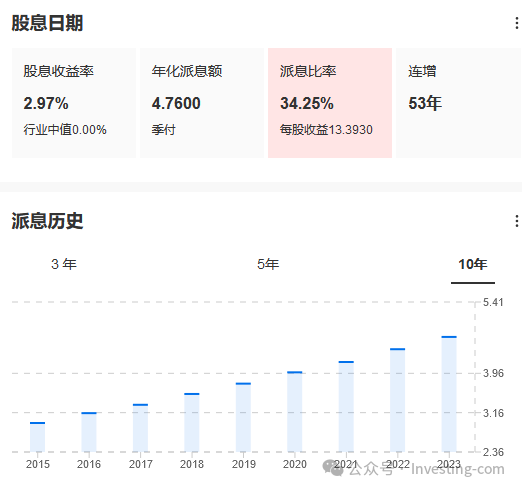Click the 2016 dividend bar
Image resolution: width=522 pixels, height=490 pixels.
click(x=89, y=432)
